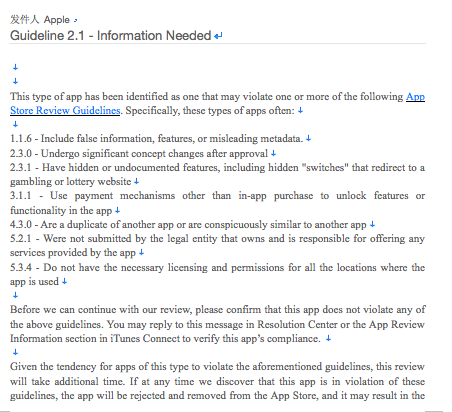Image resolution: width=452 pixels, height=412 pixels.
Task: Click the paragraph starting "Before we can continue"
Action: 217,324
